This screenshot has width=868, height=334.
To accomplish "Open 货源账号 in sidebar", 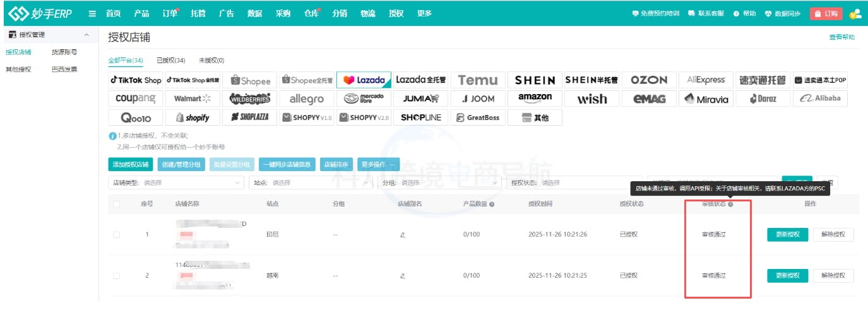I will click(64, 52).
